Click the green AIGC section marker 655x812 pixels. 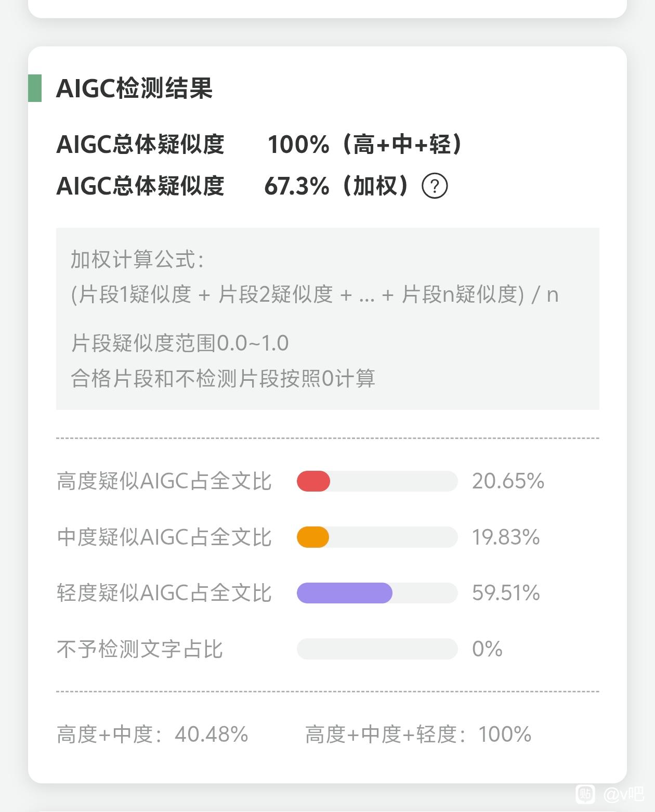[35, 88]
